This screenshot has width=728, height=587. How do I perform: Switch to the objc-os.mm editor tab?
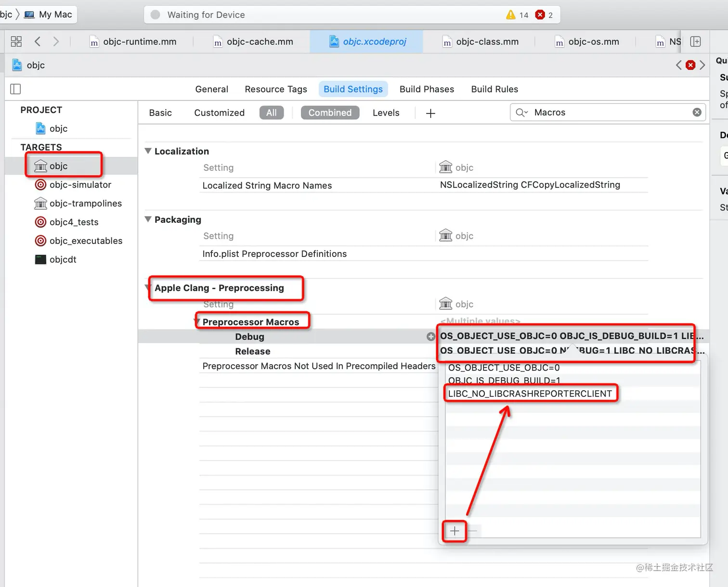point(587,41)
